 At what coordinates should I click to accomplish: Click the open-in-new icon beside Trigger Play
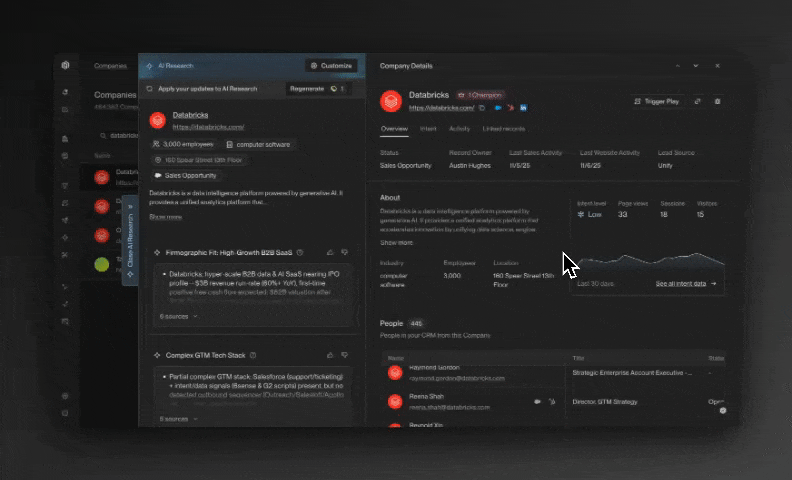(x=698, y=102)
